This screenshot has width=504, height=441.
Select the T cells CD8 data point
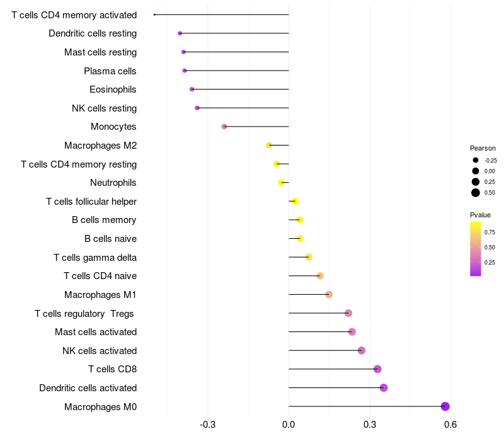pyautogui.click(x=377, y=369)
